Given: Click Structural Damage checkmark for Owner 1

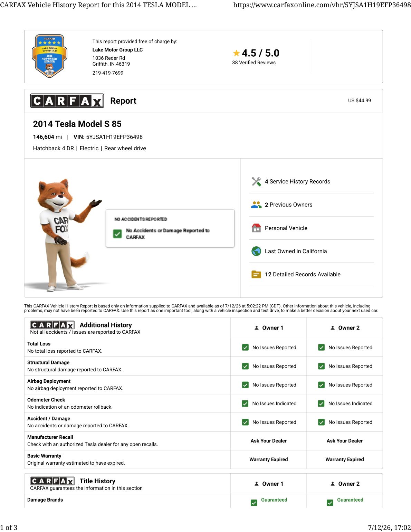Looking at the screenshot, I should [x=245, y=366].
